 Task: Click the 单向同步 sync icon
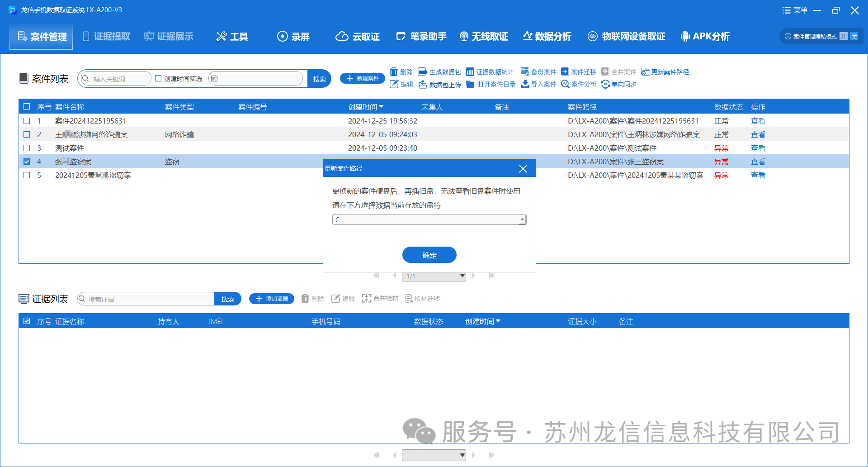tap(605, 84)
